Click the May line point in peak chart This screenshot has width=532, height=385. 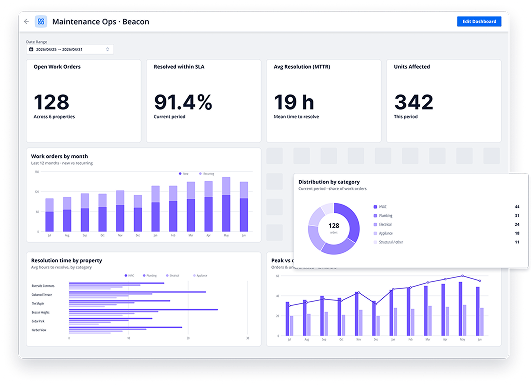pos(462,276)
